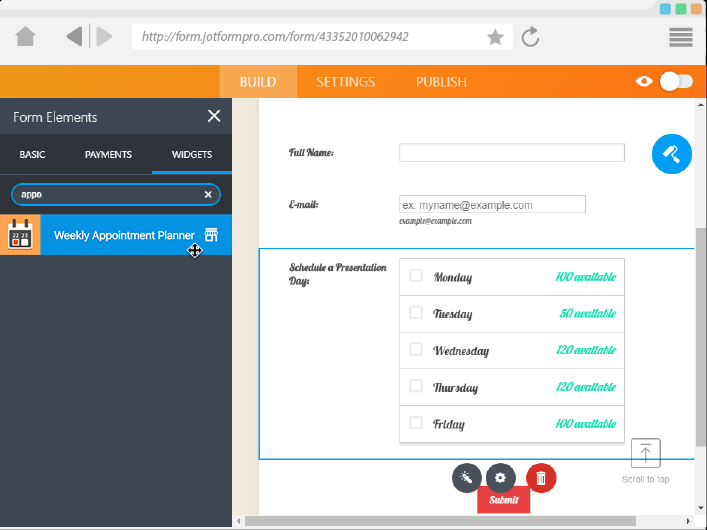
Task: Bookmark the page with the star icon
Action: tap(495, 37)
